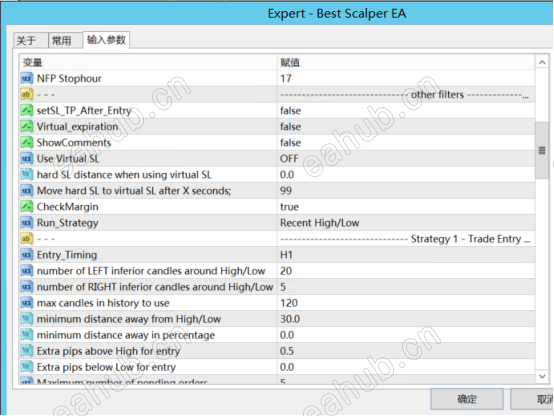Select the NFP Stophour variable name
Viewport: 554px width, 416px height.
pyautogui.click(x=69, y=78)
